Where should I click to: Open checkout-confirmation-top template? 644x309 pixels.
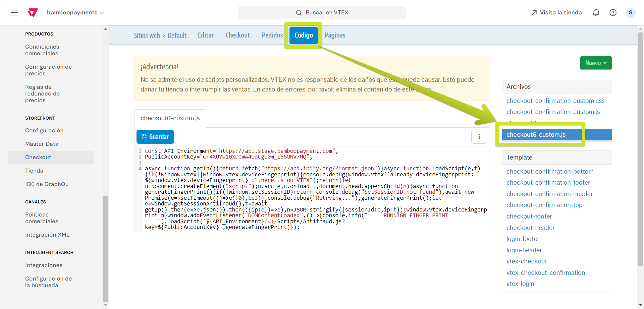point(544,205)
